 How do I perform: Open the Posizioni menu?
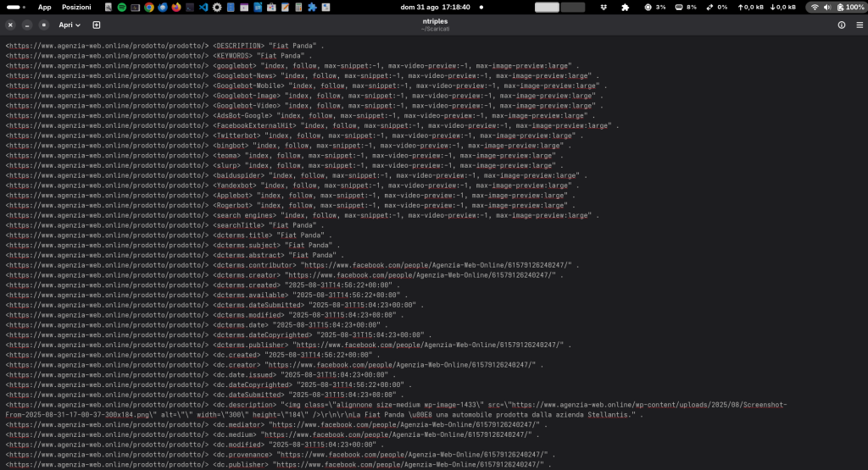76,7
